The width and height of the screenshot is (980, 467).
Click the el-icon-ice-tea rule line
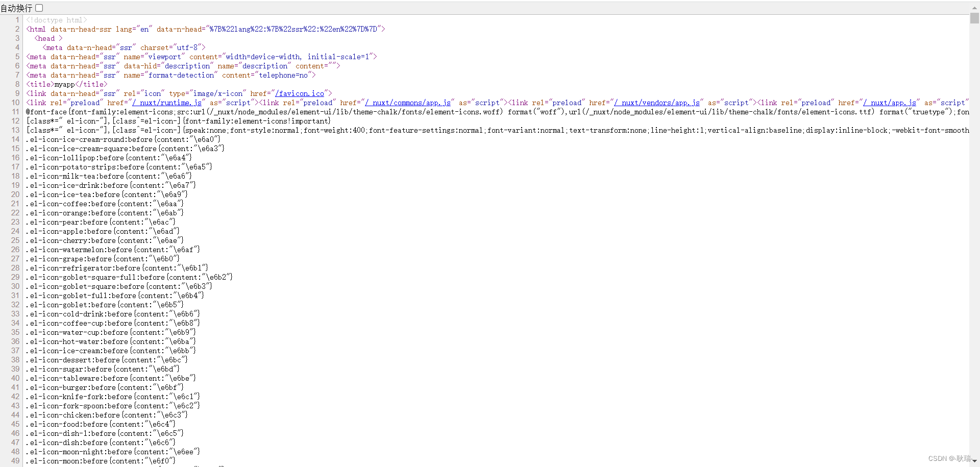point(107,194)
